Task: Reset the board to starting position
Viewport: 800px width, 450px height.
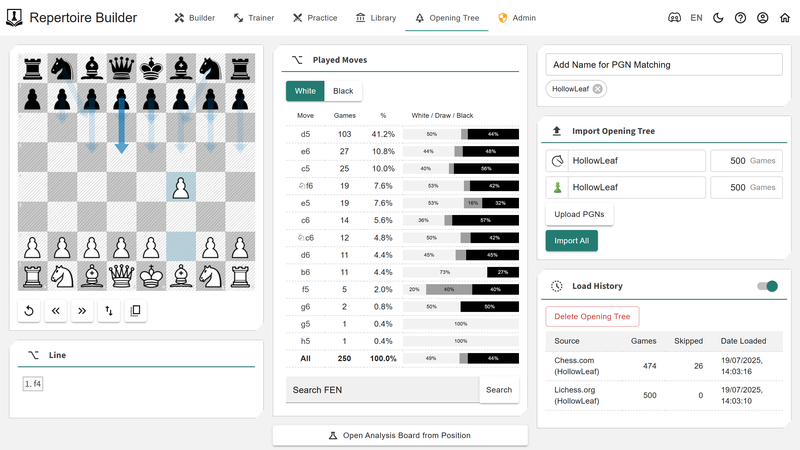Action: pyautogui.click(x=29, y=311)
